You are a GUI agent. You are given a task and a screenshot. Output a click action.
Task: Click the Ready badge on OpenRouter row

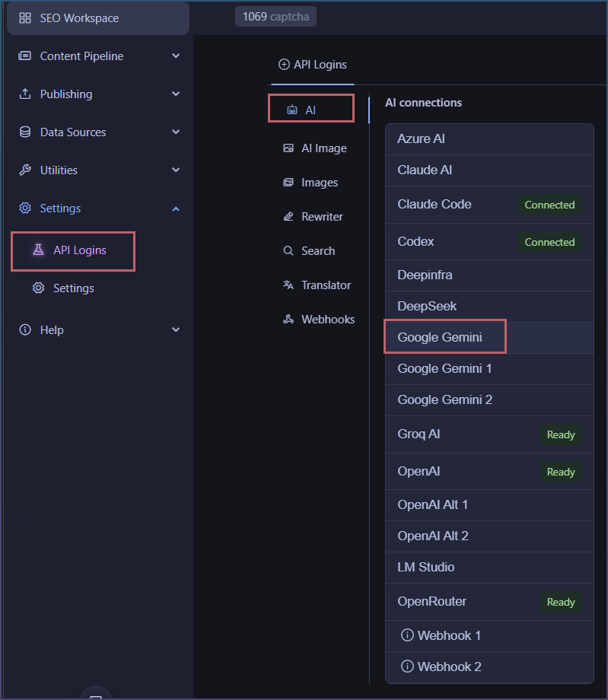coord(561,602)
